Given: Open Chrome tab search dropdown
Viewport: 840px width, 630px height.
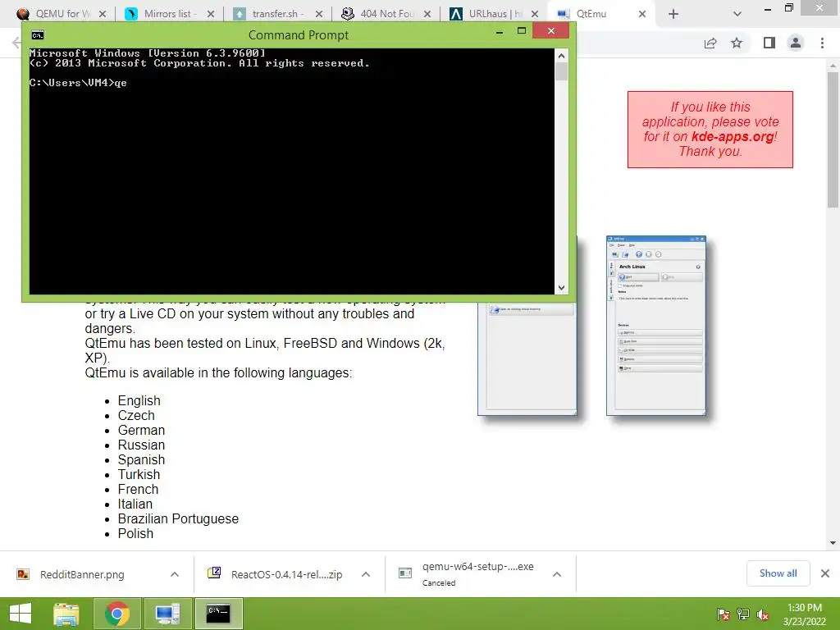Looking at the screenshot, I should [x=737, y=14].
